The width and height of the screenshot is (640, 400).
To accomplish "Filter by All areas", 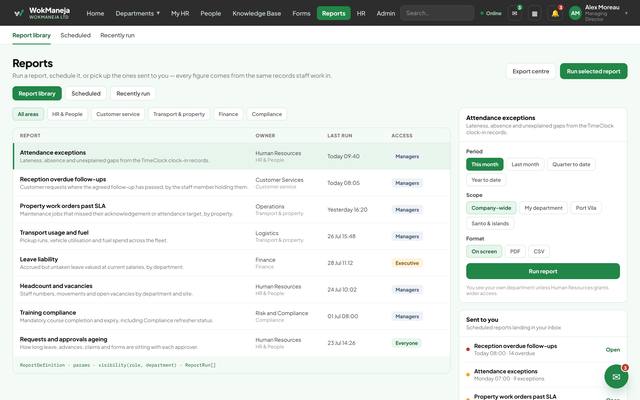I will 28,114.
